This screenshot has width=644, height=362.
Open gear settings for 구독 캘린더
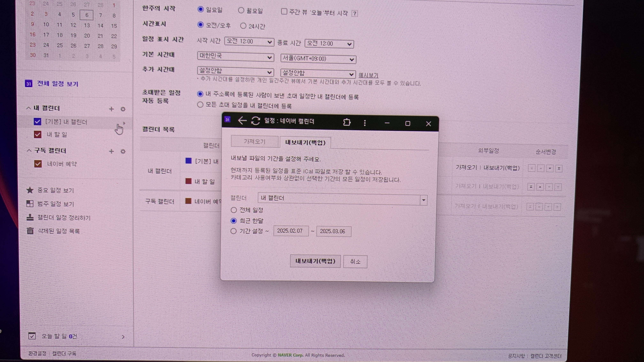coord(123,151)
